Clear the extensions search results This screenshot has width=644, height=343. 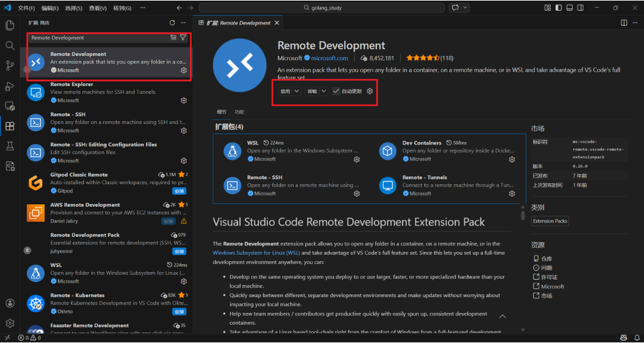pyautogui.click(x=174, y=37)
